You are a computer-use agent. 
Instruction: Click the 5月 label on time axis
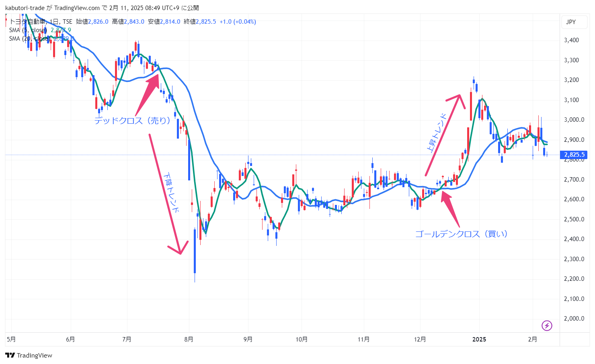11,339
